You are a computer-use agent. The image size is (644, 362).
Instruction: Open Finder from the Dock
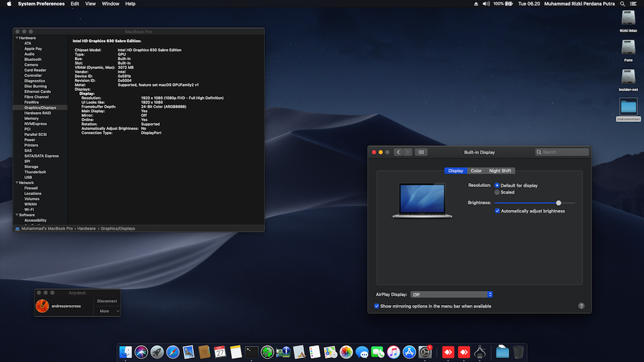[x=125, y=352]
